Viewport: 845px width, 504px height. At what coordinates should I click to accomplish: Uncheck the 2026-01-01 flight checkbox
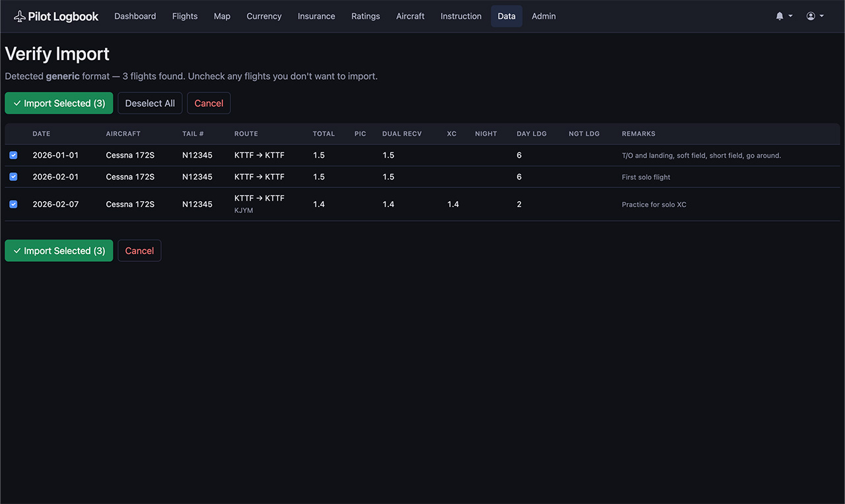click(x=13, y=156)
